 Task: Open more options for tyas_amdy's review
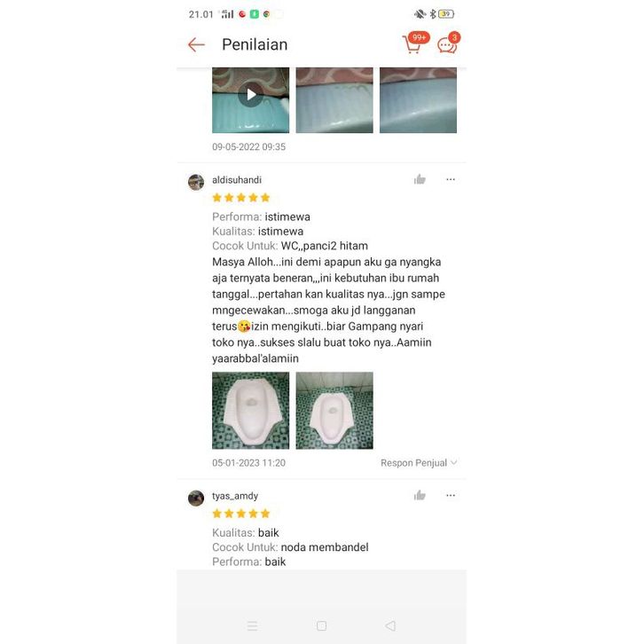pyautogui.click(x=451, y=495)
